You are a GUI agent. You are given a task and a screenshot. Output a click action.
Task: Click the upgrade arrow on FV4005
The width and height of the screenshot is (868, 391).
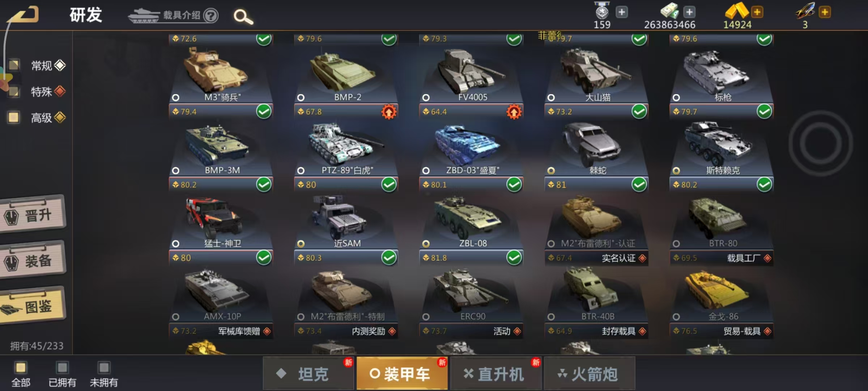tap(514, 112)
